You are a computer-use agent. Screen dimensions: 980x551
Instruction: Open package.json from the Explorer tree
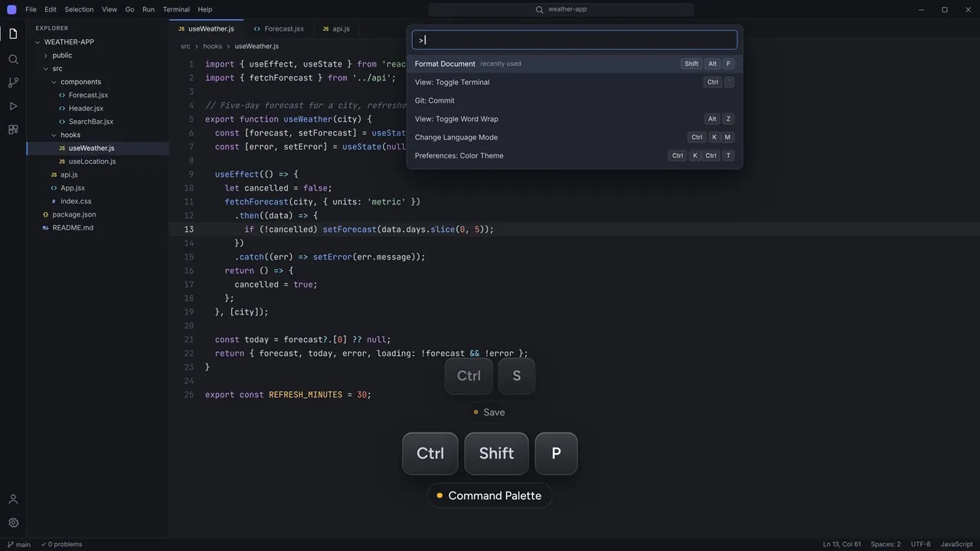point(98,214)
